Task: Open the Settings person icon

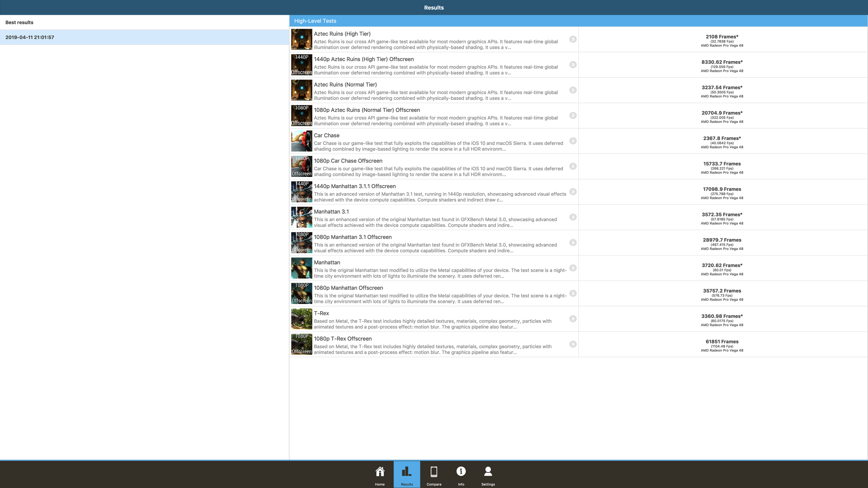Action: click(x=488, y=472)
